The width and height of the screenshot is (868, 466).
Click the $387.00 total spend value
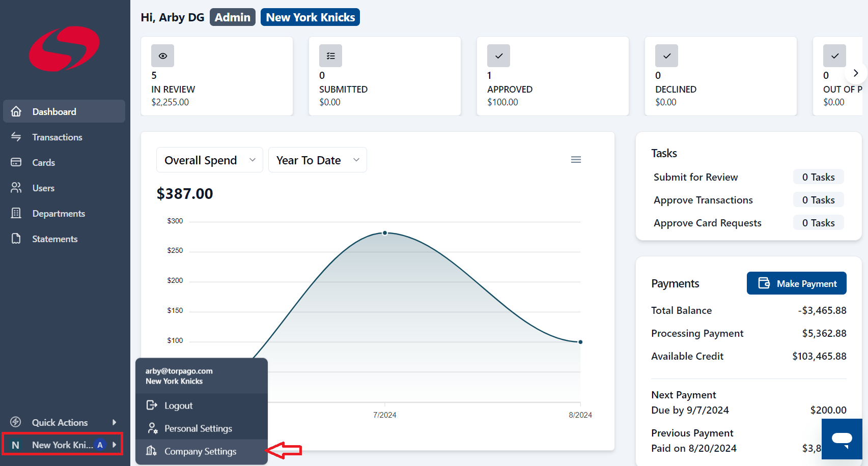pyautogui.click(x=185, y=194)
